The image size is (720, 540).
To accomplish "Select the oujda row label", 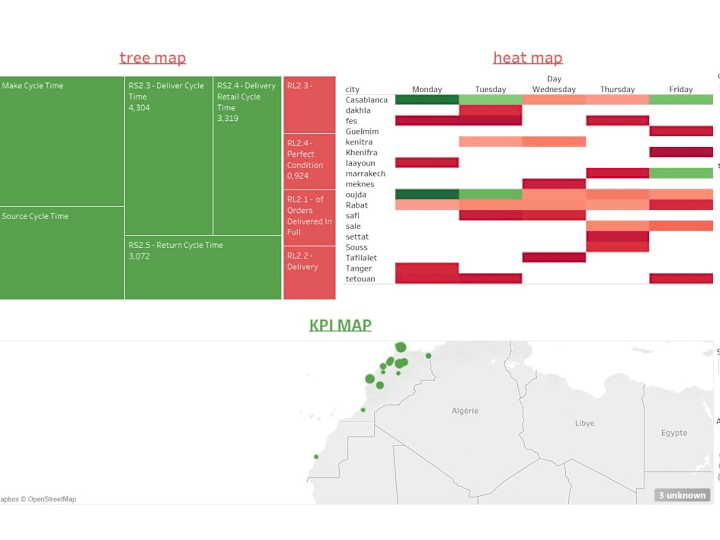I will tap(356, 195).
